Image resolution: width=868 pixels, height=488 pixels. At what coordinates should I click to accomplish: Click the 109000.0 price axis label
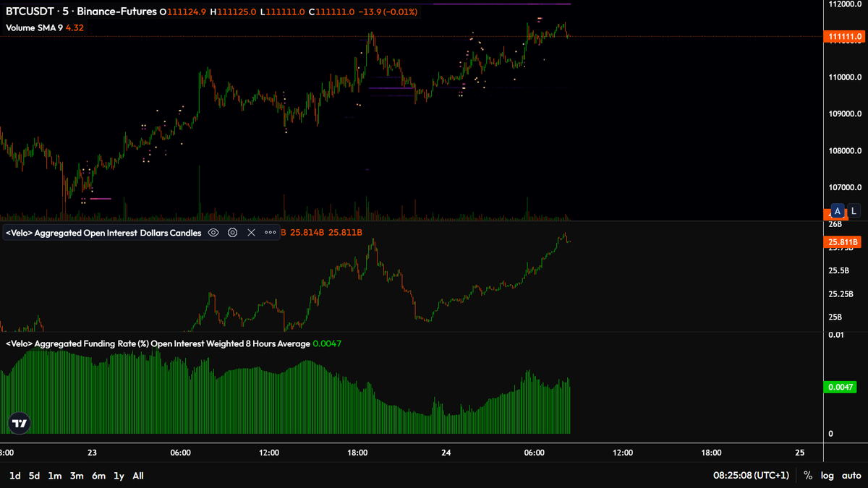844,114
